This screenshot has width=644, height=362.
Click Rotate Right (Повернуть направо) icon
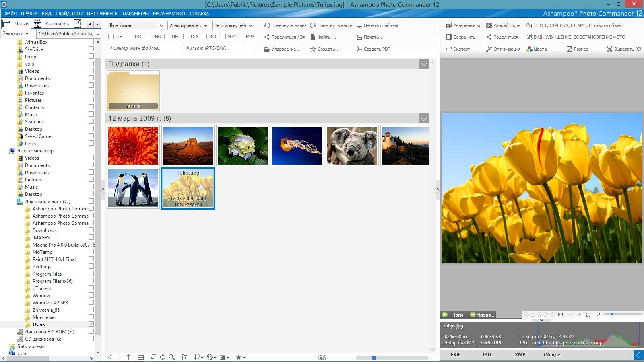[x=313, y=25]
